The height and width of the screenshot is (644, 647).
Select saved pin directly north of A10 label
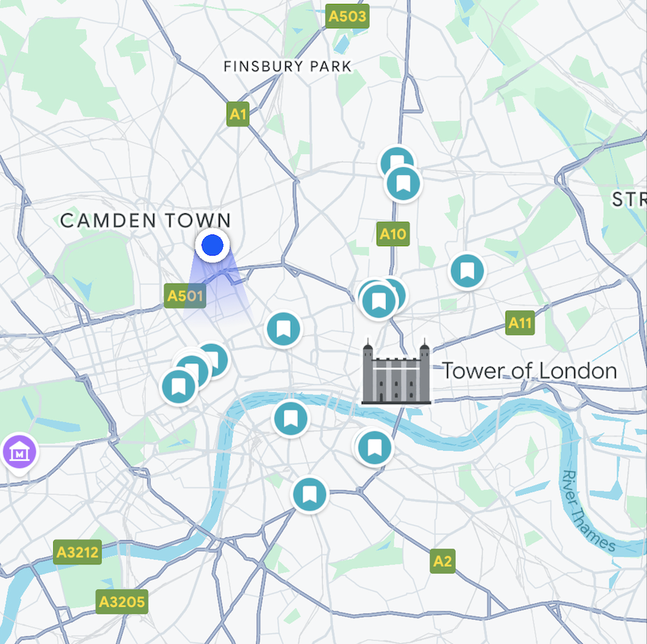click(403, 184)
